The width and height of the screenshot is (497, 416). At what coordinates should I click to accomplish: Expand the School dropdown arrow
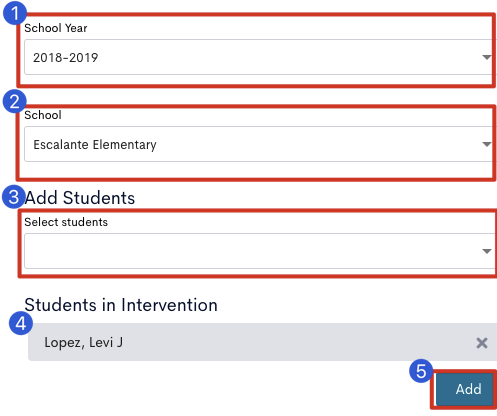point(487,144)
